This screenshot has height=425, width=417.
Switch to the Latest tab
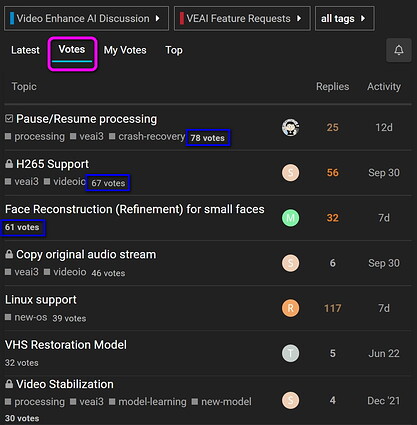25,50
